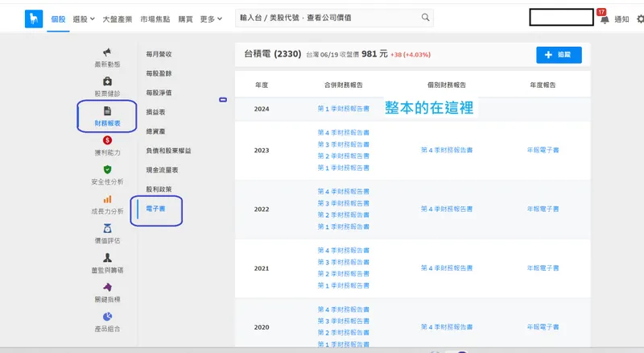The image size is (644, 353).
Task: Expand the 選股 dropdown menu
Action: pos(83,18)
